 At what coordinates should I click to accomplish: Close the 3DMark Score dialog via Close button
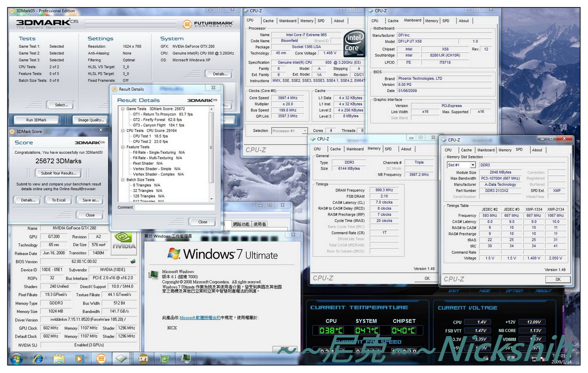90,215
